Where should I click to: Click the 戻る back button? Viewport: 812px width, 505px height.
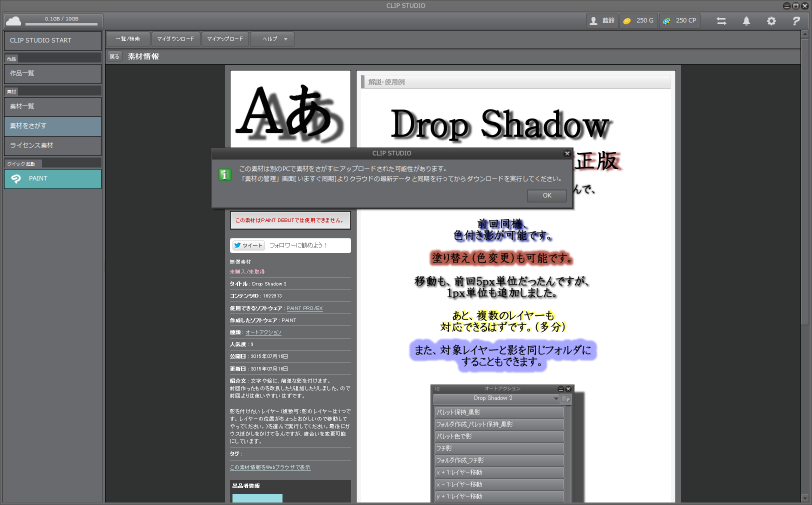pyautogui.click(x=114, y=56)
